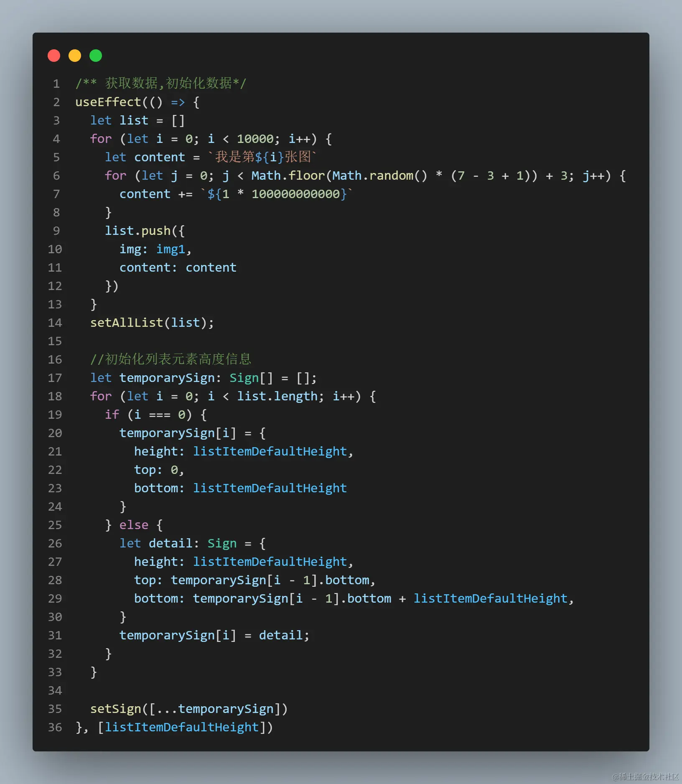The width and height of the screenshot is (682, 784).
Task: Select the listItemDefaultHeight dependency on line 36
Action: (181, 727)
